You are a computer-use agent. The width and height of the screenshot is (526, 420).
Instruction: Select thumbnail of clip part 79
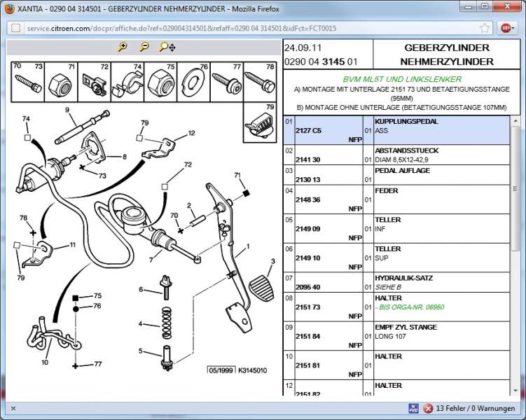coord(260,122)
